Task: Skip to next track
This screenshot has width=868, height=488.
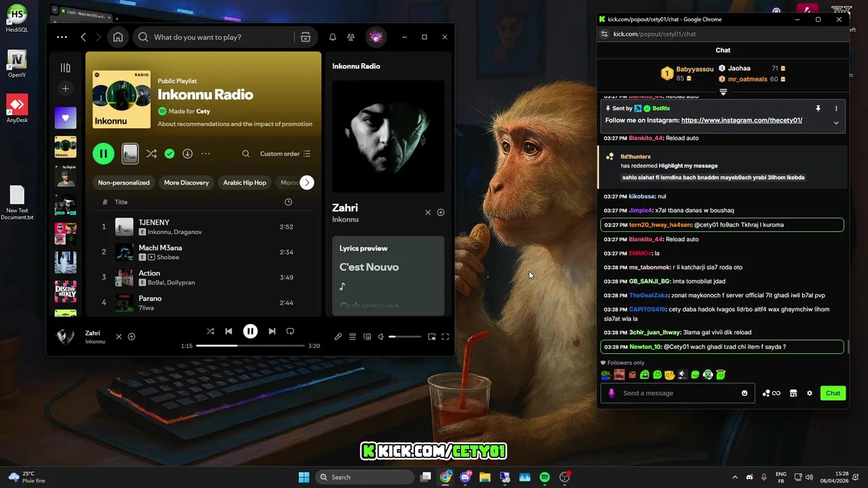Action: [272, 331]
